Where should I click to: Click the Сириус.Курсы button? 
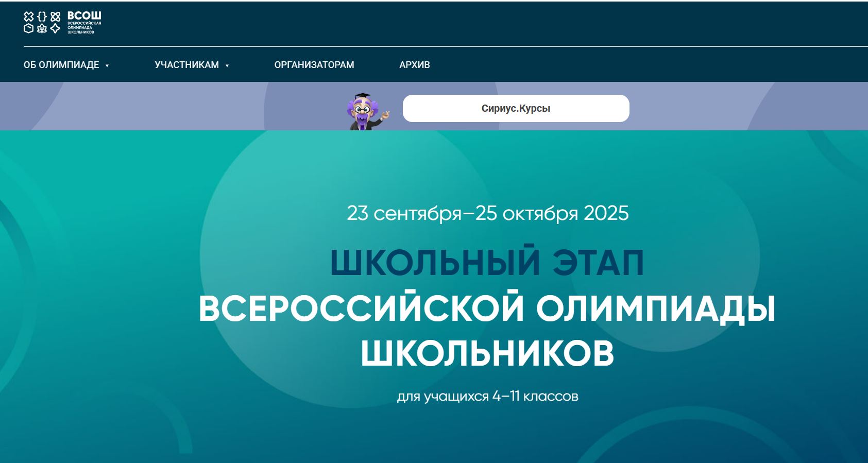(x=516, y=108)
